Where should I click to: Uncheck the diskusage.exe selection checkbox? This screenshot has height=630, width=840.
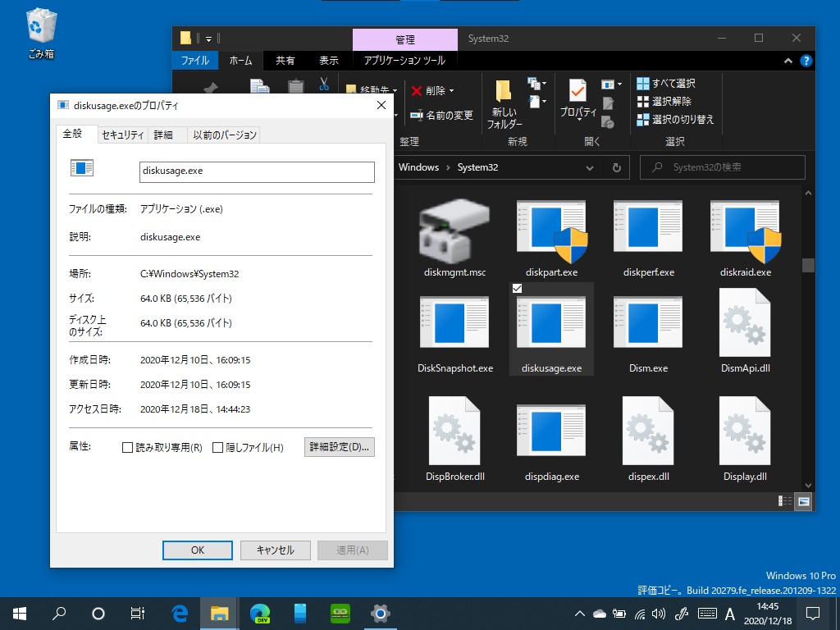click(517, 288)
